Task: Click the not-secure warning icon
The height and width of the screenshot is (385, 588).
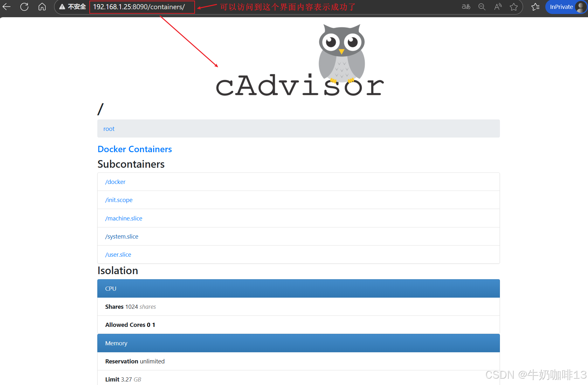Action: coord(62,7)
